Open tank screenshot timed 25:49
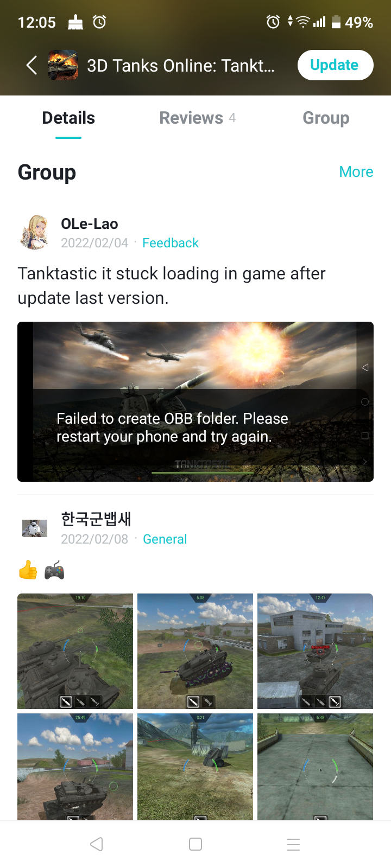The width and height of the screenshot is (391, 868). 75,767
